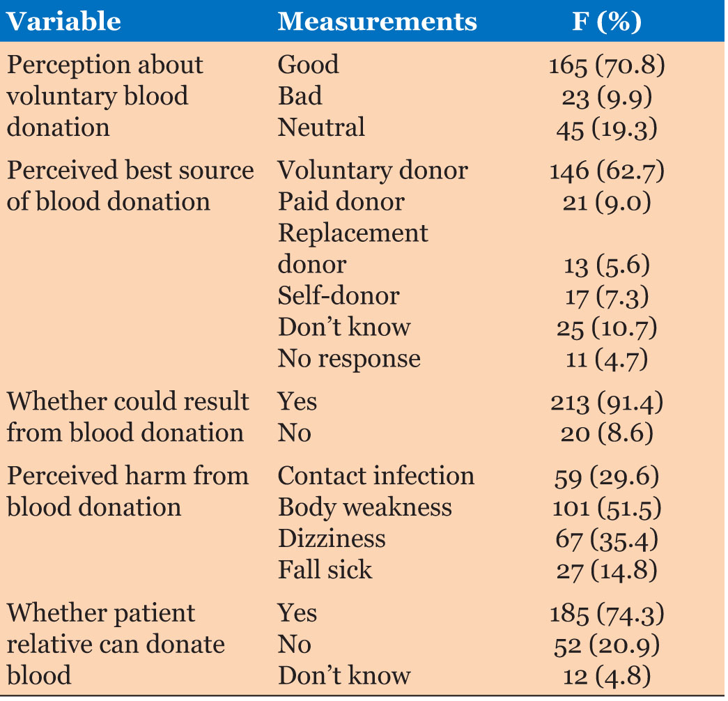The width and height of the screenshot is (728, 701).
Task: Click the "Voluntary donor" measurement
Action: click(x=373, y=171)
